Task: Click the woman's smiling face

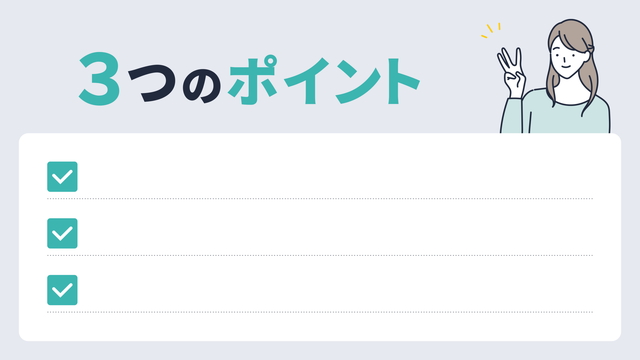Action: click(568, 58)
